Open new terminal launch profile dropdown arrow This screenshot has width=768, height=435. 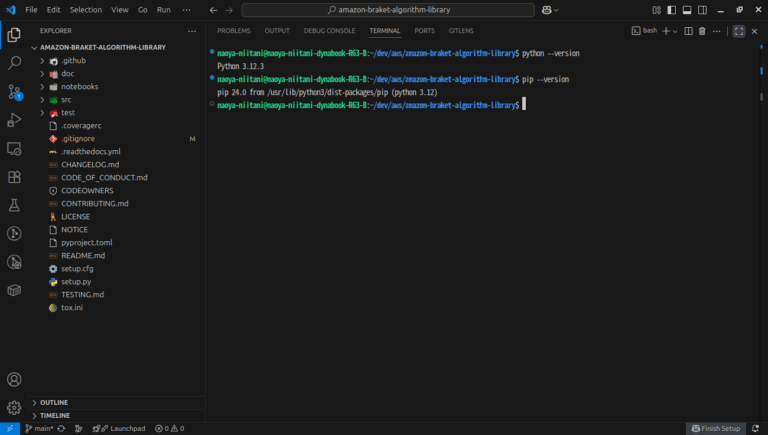point(675,31)
